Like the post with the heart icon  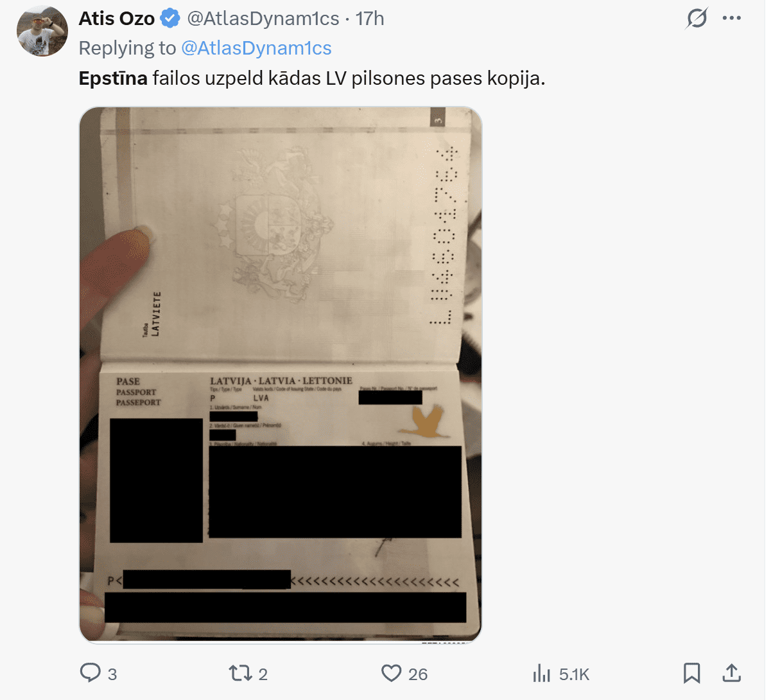tap(391, 673)
